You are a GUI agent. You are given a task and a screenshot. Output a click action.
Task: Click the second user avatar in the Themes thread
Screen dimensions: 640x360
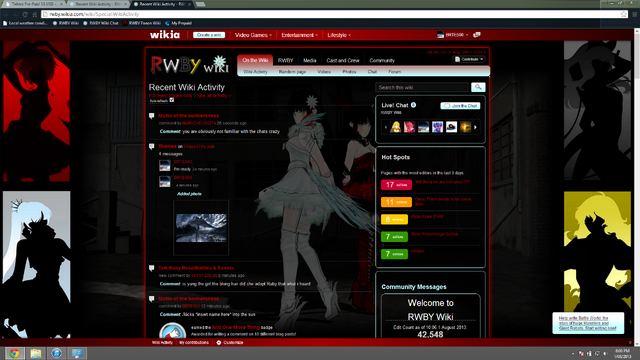coord(165,181)
